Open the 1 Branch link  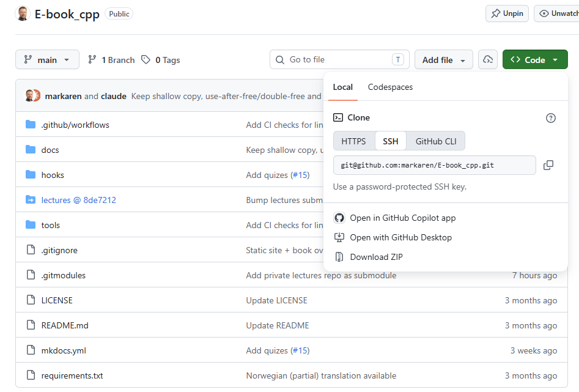[x=111, y=60]
